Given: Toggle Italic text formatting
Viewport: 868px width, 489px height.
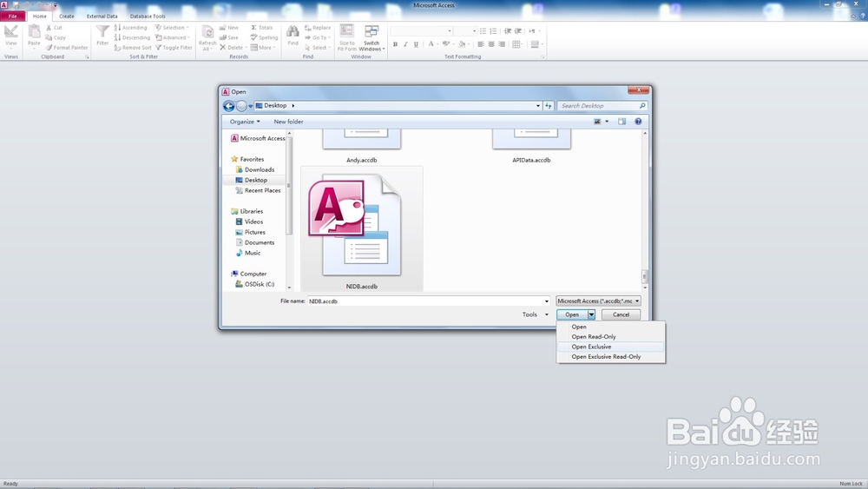Looking at the screenshot, I should [x=405, y=44].
